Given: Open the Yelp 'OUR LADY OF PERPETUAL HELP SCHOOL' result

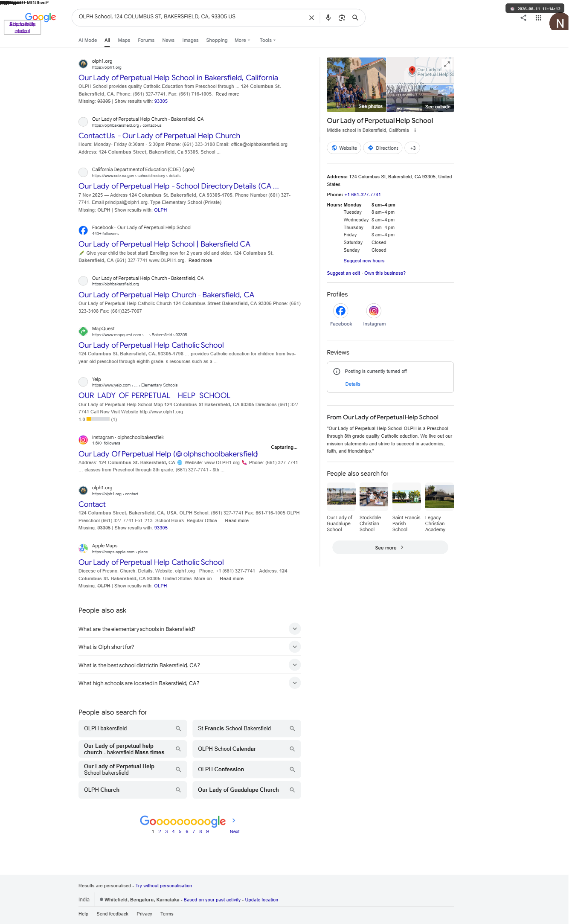Looking at the screenshot, I should tap(154, 395).
